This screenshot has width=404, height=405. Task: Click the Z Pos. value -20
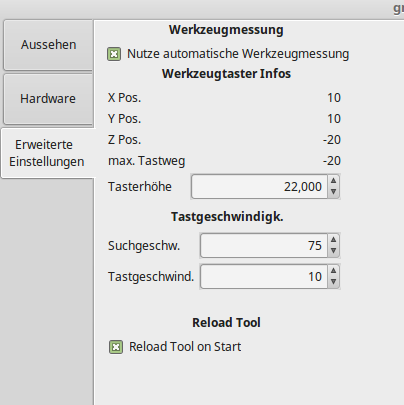pyautogui.click(x=332, y=140)
